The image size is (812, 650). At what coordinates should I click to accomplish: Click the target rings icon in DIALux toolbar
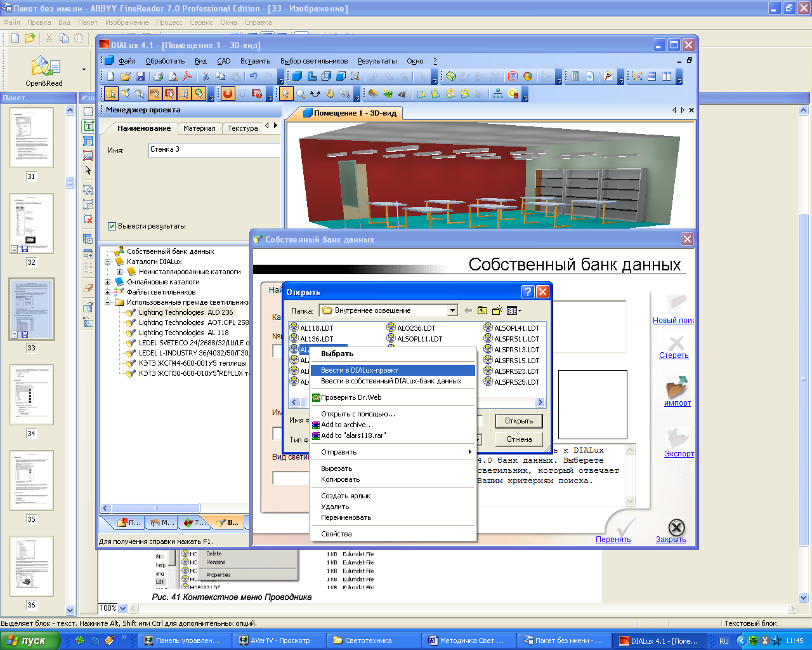coord(513,76)
